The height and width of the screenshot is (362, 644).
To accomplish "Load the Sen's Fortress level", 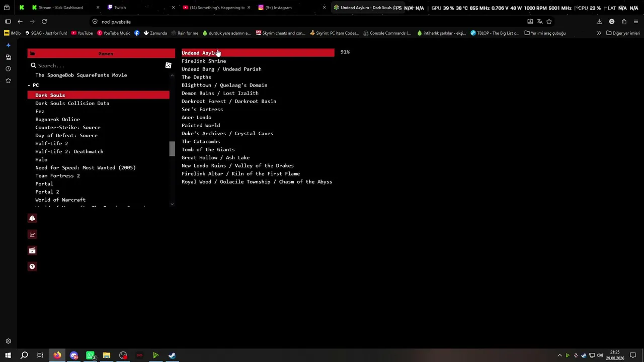I will click(x=202, y=109).
